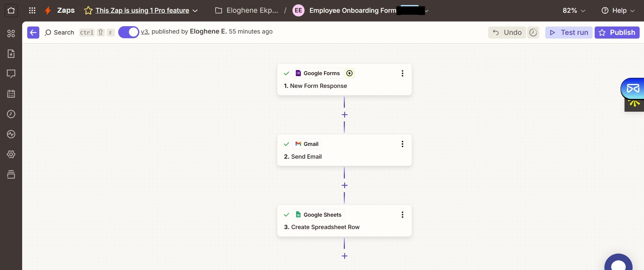Open the settings gear in sidebar
The height and width of the screenshot is (270, 644).
coord(11,154)
